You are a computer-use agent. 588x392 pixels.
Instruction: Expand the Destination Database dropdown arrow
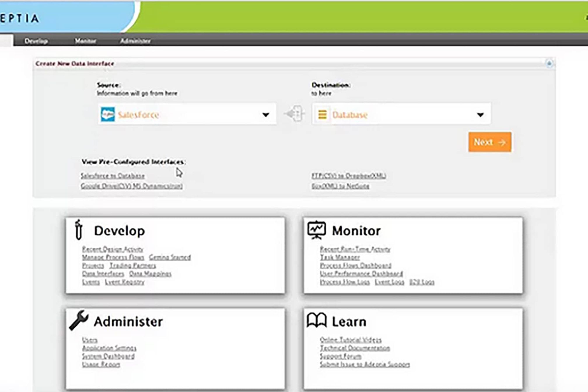coord(480,115)
